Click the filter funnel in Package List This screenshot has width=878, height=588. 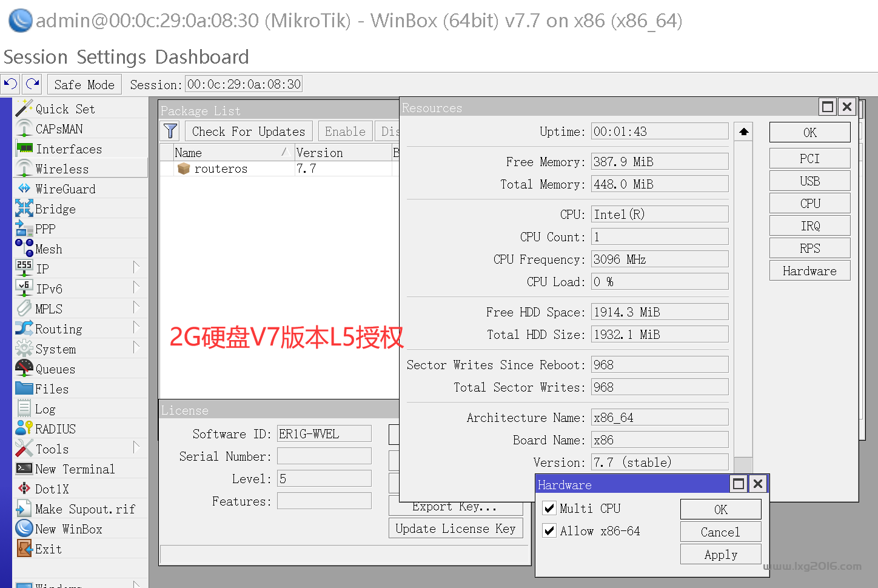[170, 131]
